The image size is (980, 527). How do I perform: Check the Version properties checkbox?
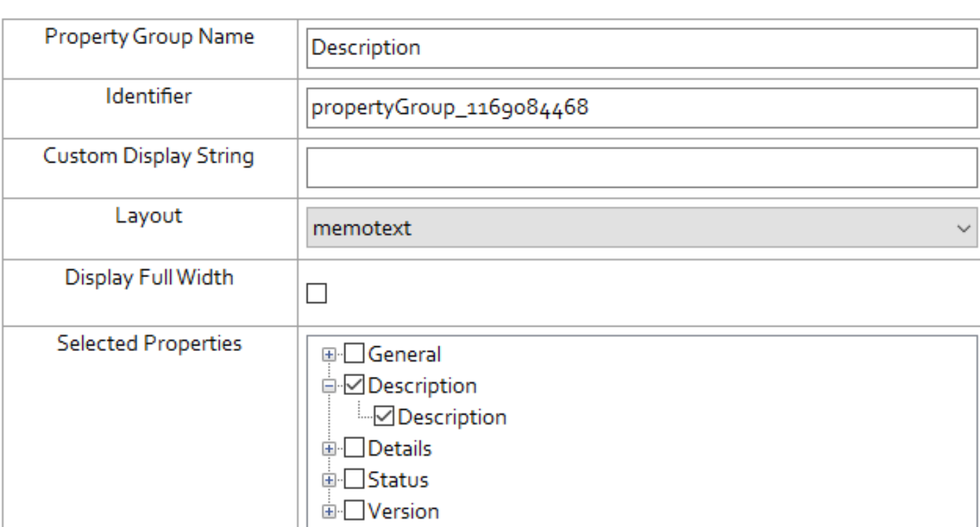pos(355,511)
